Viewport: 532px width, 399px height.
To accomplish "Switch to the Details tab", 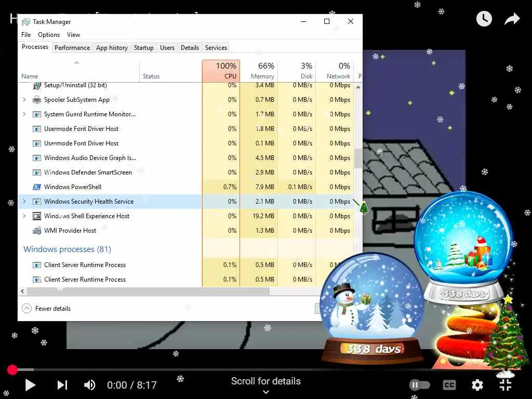I will (x=190, y=47).
